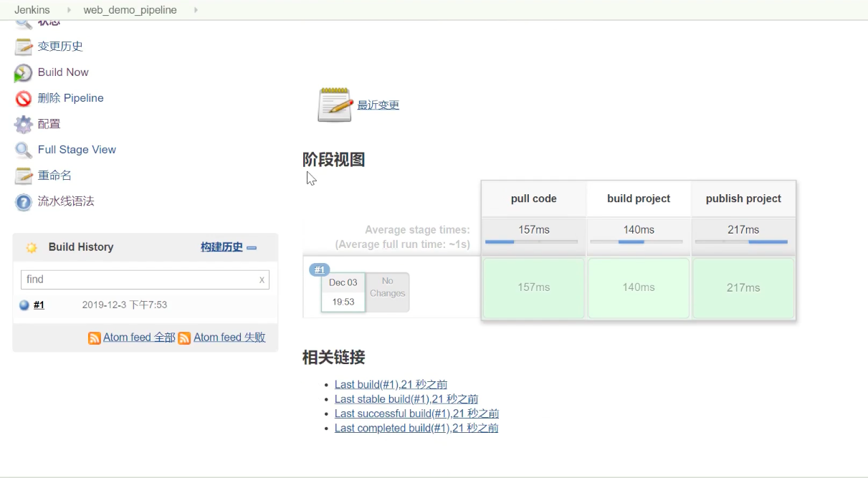Click pull code average time bar

(x=531, y=242)
